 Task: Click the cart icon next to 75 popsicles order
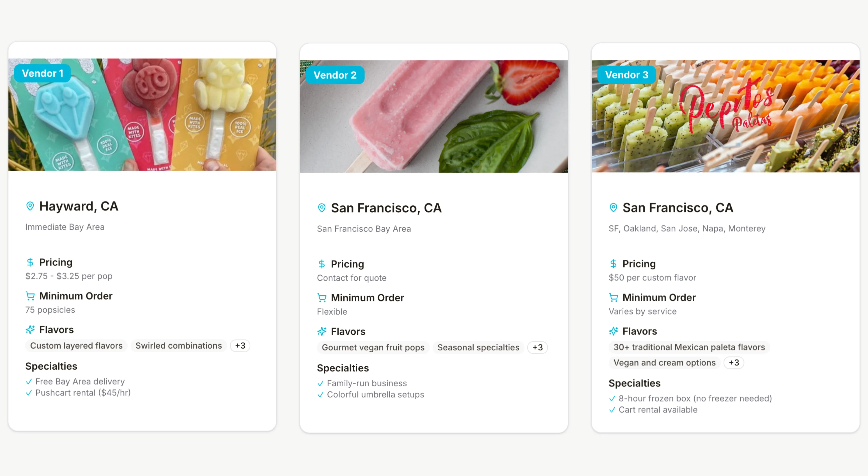tap(30, 296)
